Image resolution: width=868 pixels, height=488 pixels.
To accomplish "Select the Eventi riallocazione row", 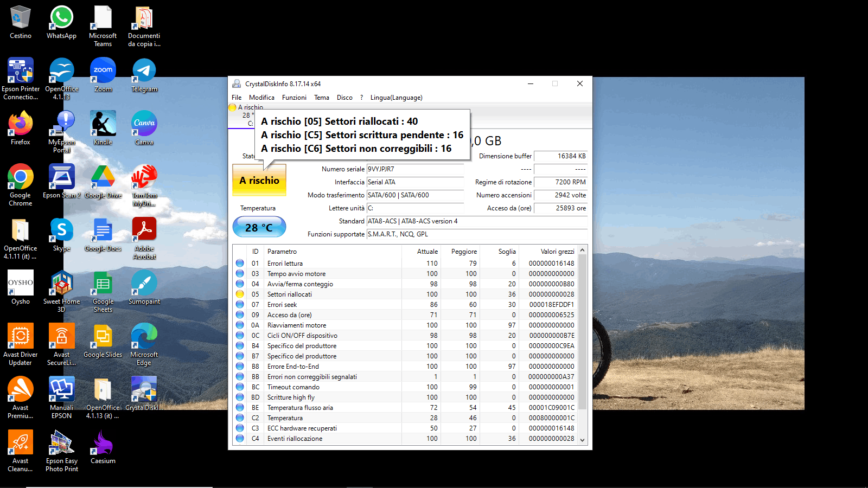I will click(x=405, y=439).
